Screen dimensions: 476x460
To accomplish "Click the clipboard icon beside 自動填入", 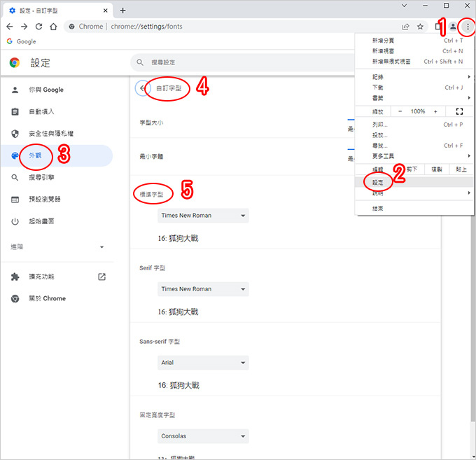I will click(15, 112).
